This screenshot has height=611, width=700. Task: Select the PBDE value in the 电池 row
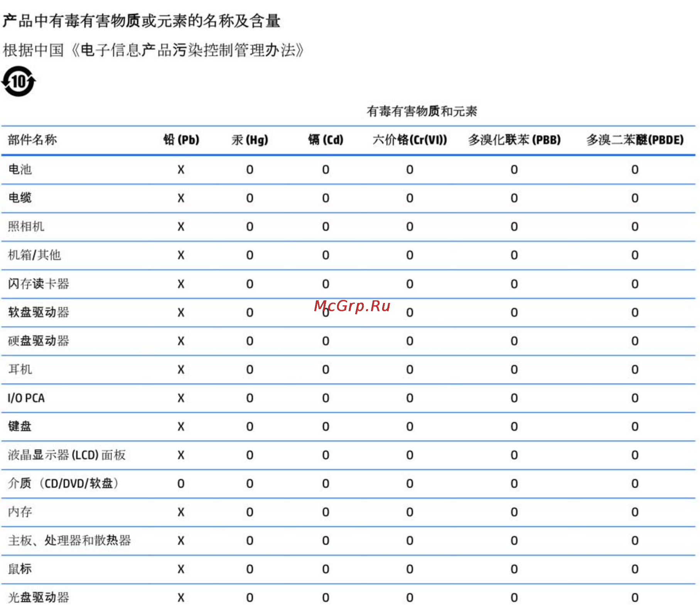635,170
